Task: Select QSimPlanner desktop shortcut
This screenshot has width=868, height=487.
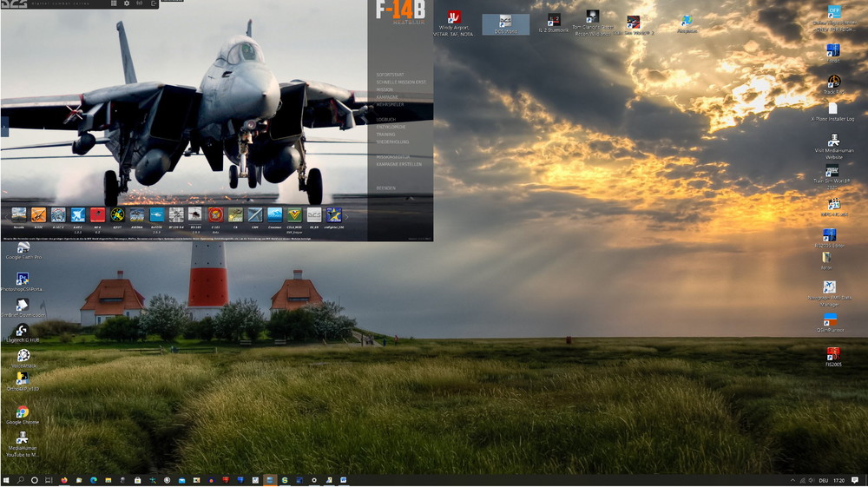Action: (830, 323)
